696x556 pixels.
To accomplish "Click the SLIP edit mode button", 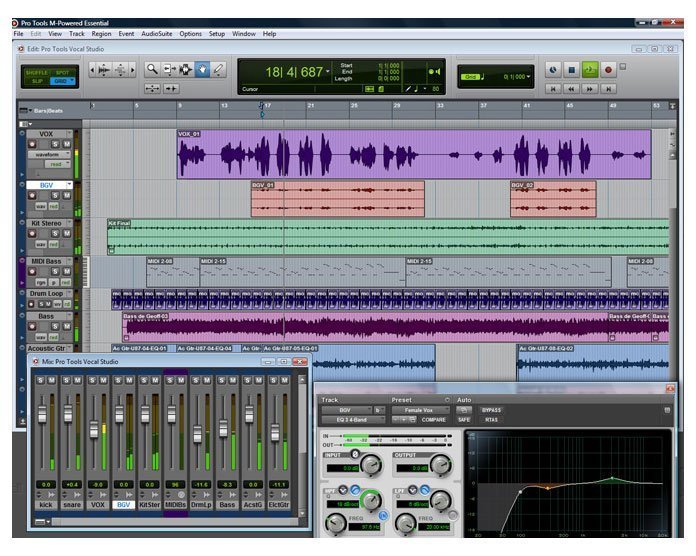I will [x=37, y=81].
